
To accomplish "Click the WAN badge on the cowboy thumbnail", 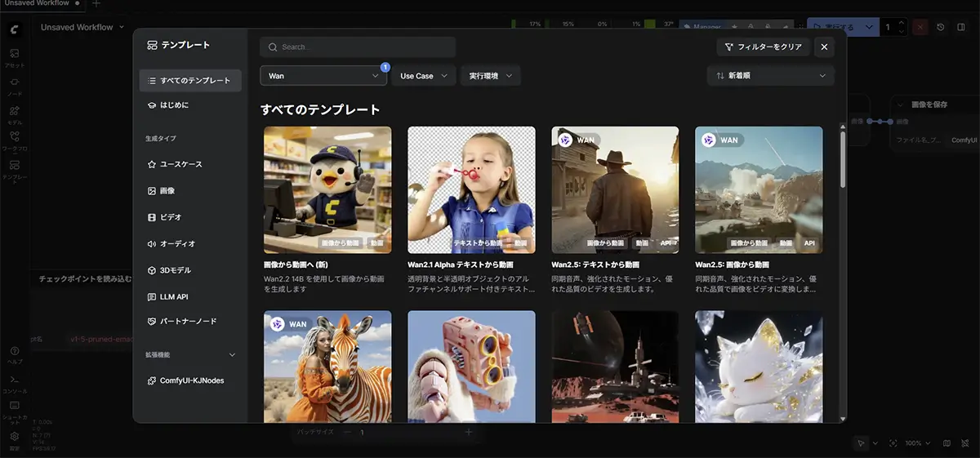I will 577,140.
